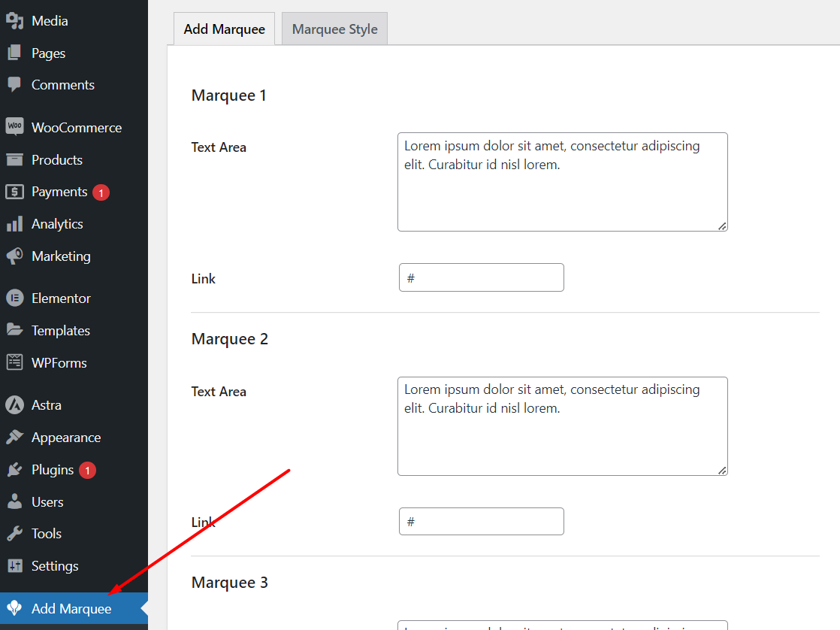Click the Media icon in sidebar
Viewport: 840px width, 630px height.
14,21
